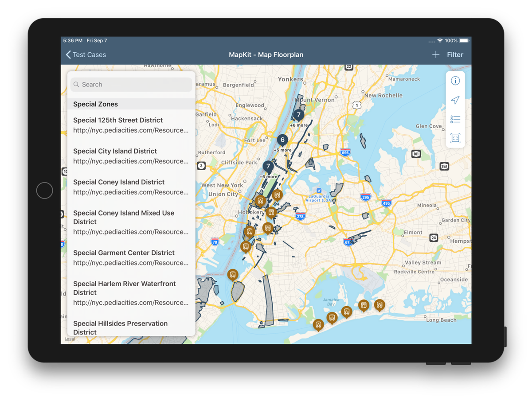This screenshot has width=532, height=401.
Task: Click the Search input field
Action: coord(131,84)
